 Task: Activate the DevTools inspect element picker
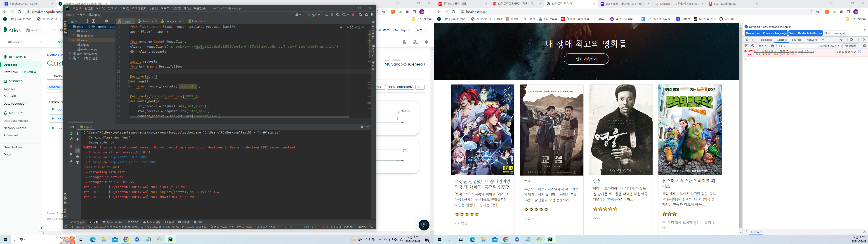click(747, 40)
